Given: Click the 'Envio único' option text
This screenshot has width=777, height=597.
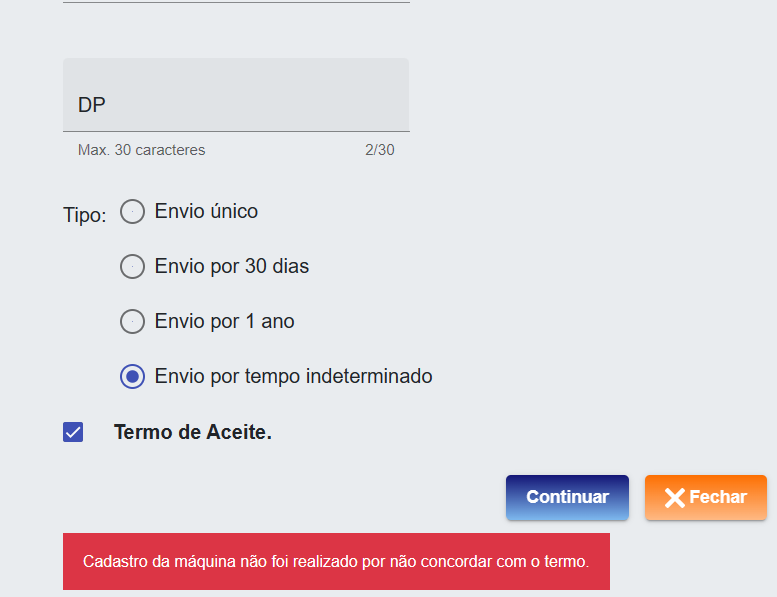Looking at the screenshot, I should [x=206, y=212].
